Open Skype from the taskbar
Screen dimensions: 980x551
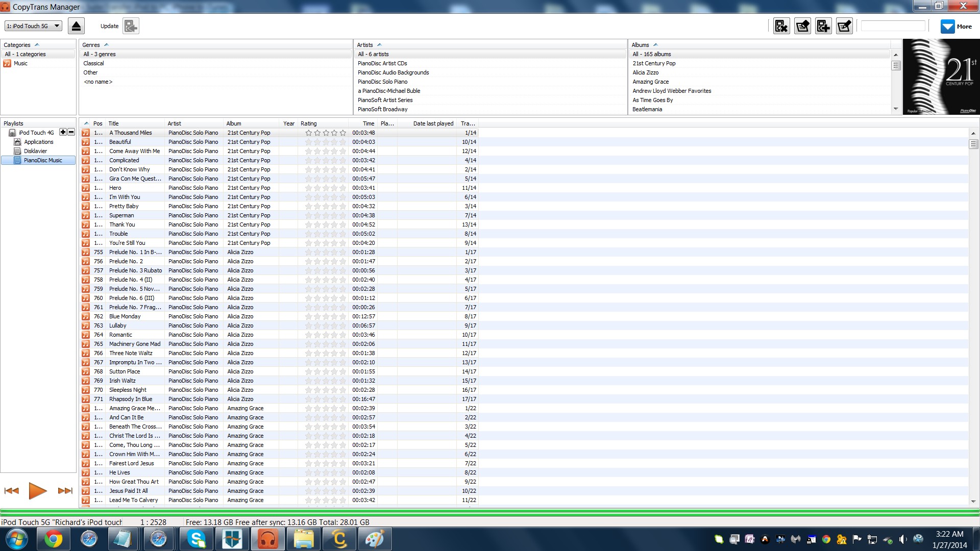(x=196, y=539)
